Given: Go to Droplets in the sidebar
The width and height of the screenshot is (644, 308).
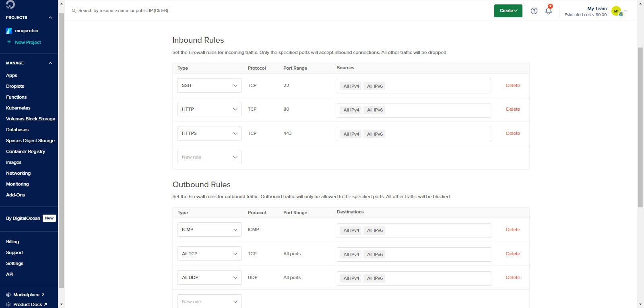Looking at the screenshot, I should click(x=15, y=86).
